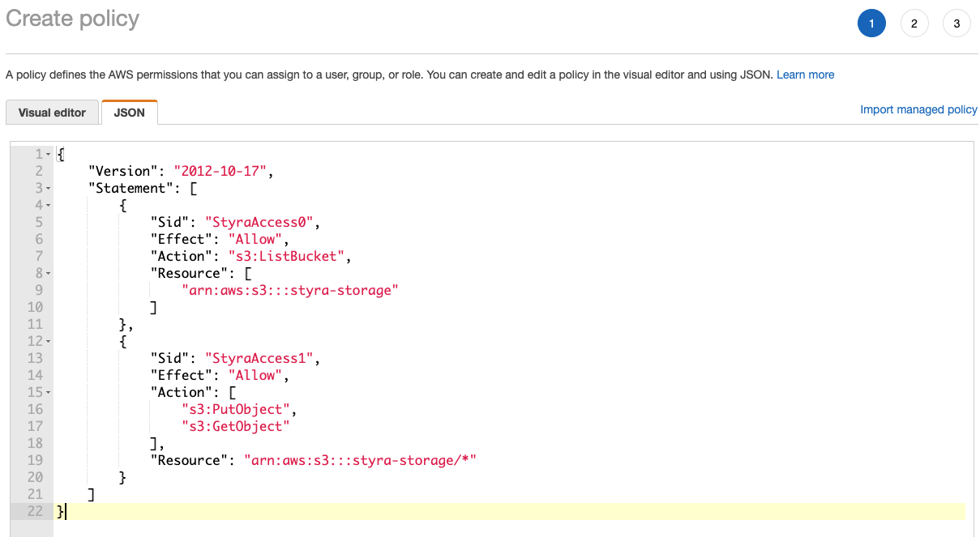The height and width of the screenshot is (537, 980).
Task: Click the "s3:GetObject" action
Action: [234, 426]
